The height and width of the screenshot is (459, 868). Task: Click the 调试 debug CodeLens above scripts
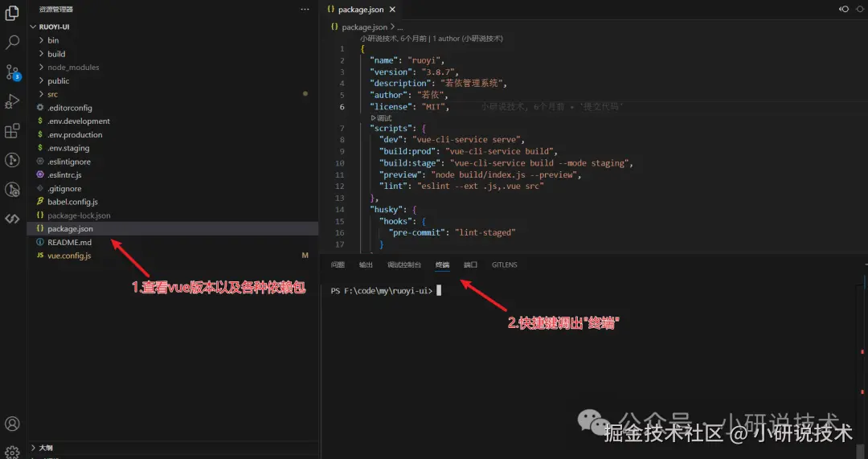(381, 118)
